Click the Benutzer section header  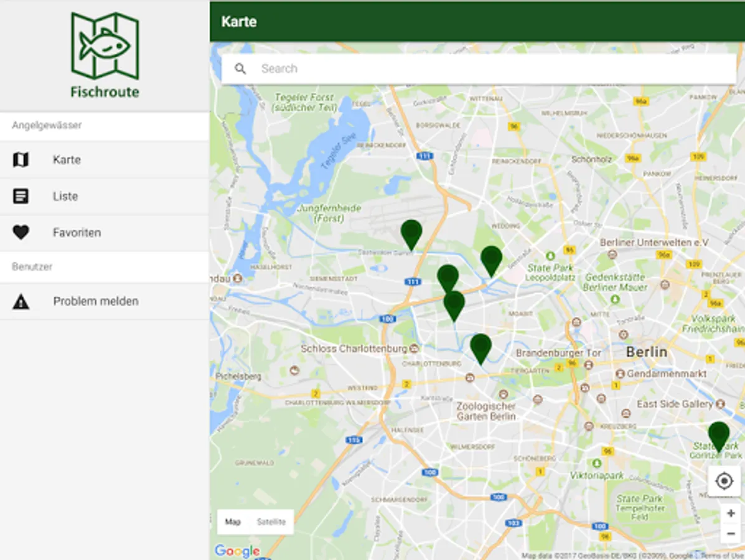[x=32, y=266]
